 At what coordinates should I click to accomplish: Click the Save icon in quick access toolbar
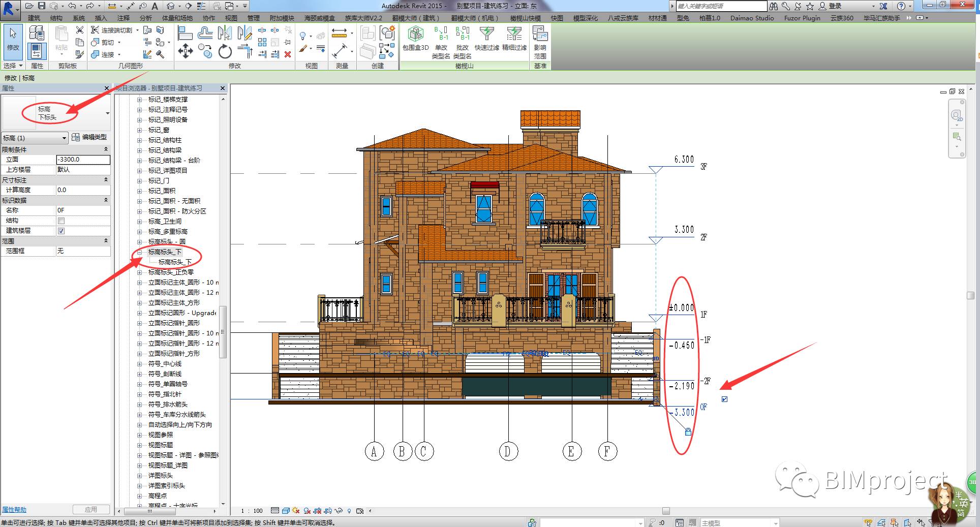[x=42, y=6]
